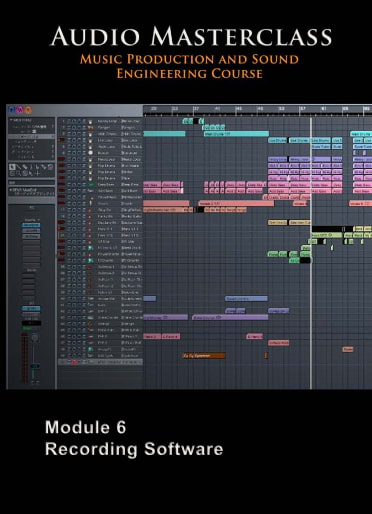Viewport: 372px width, 514px height.
Task: Select the small salmon region at bottom right
Action: point(348,349)
